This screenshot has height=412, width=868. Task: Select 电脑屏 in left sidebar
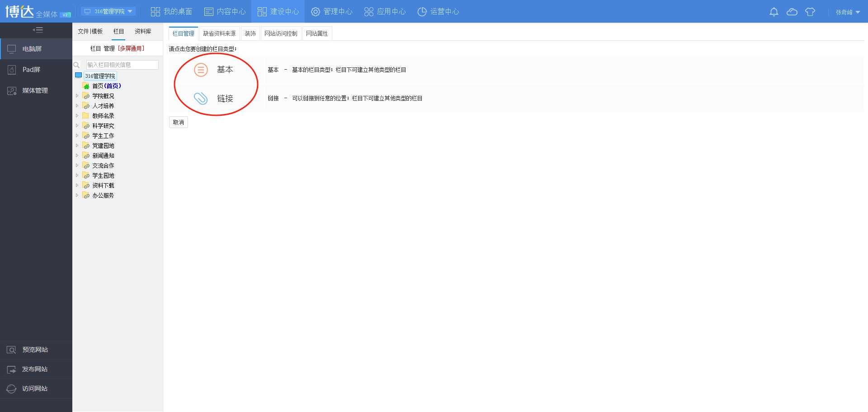click(36, 49)
